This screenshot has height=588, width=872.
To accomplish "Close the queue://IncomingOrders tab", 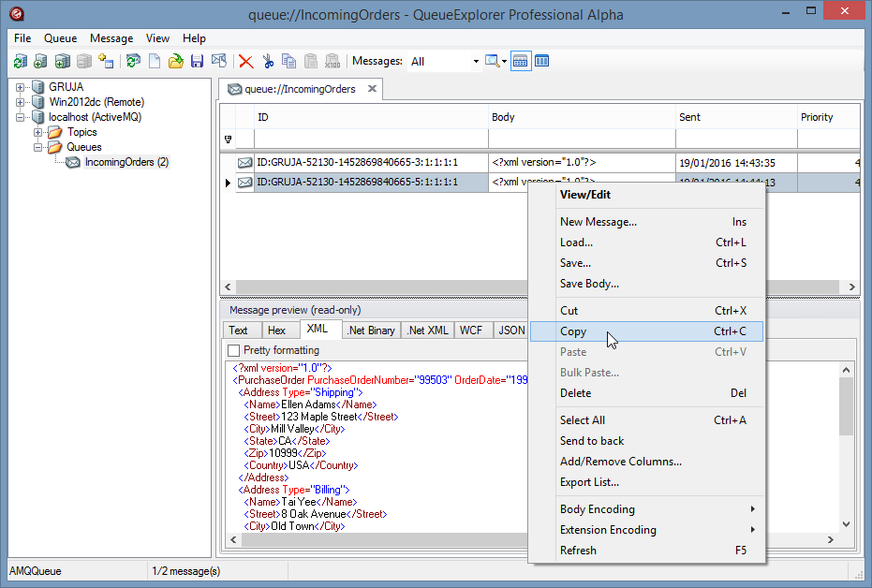I will coord(371,89).
